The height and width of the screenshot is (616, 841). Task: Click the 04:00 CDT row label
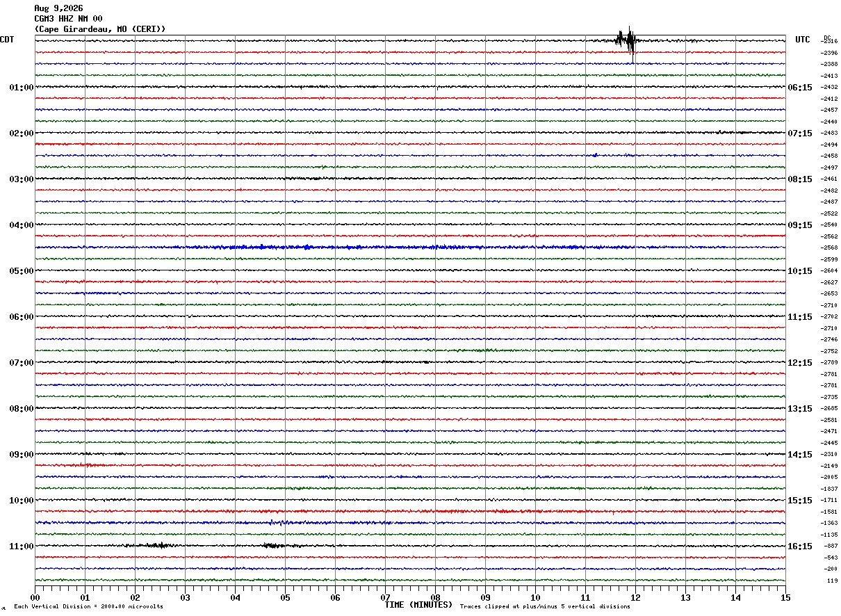click(22, 225)
